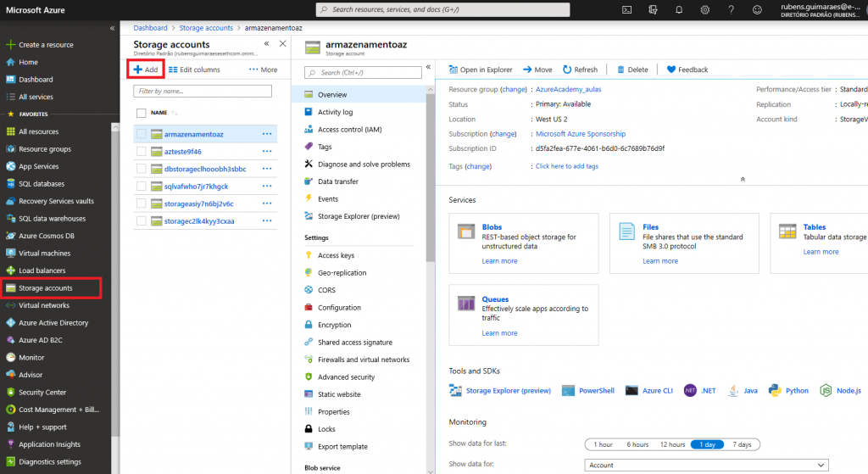Click the notifications bell icon

pos(678,10)
